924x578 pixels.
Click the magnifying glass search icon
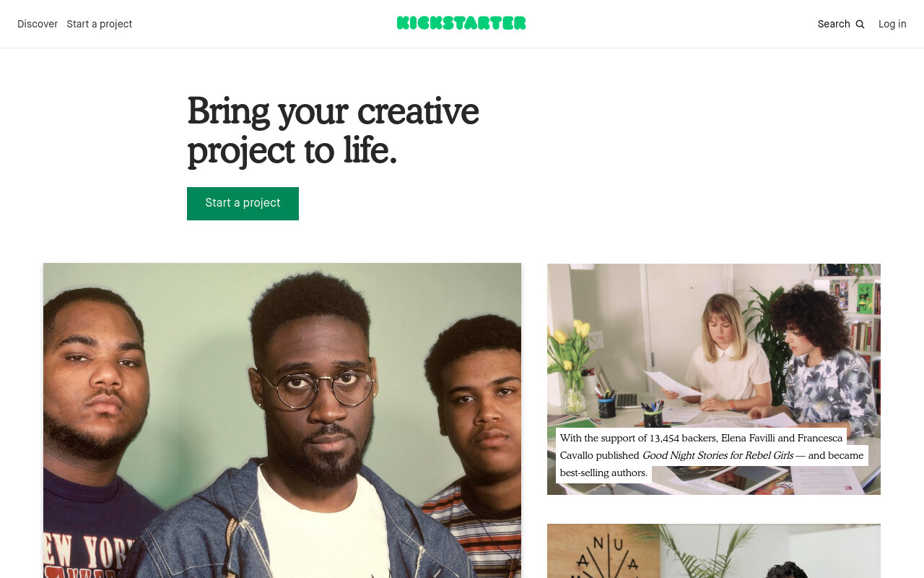[x=860, y=24]
